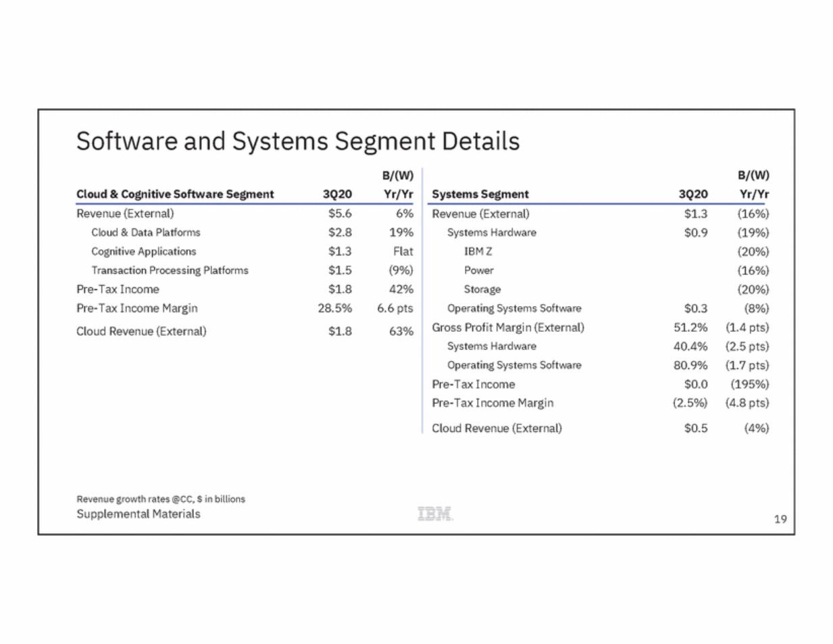The width and height of the screenshot is (833, 644).
Task: Select the 40.4% Systems Hardware margin
Action: click(x=690, y=346)
